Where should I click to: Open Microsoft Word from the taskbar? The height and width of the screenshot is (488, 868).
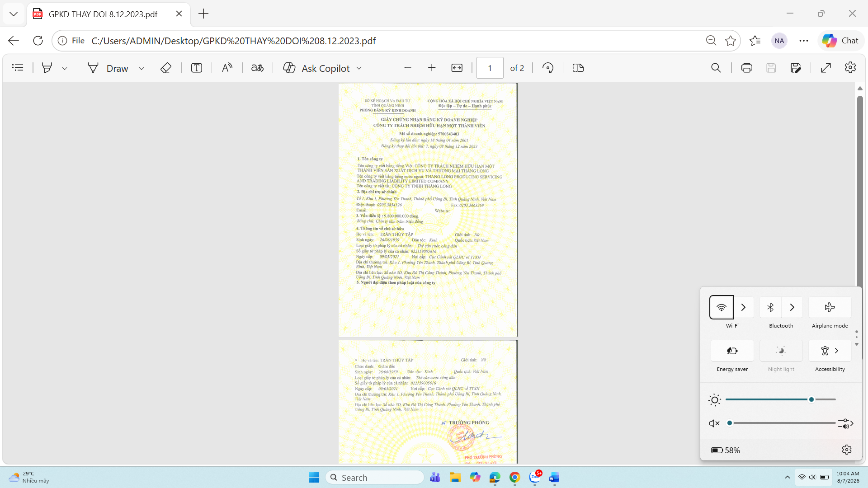coord(554,477)
